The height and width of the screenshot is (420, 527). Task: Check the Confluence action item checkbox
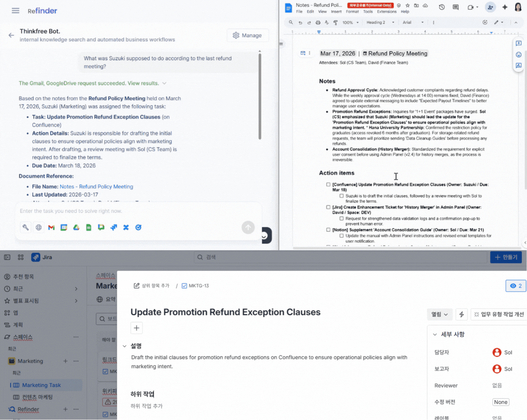click(x=328, y=185)
